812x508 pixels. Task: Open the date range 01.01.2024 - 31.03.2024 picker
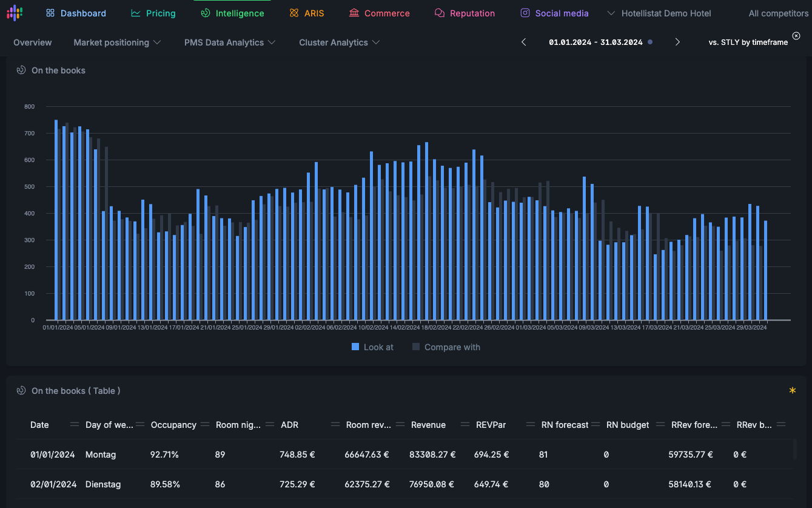coord(596,42)
